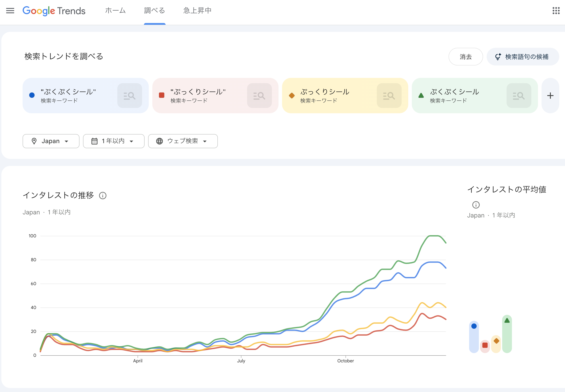This screenshot has height=392, width=565.
Task: Expand the Japan region dropdown
Action: (x=51, y=141)
